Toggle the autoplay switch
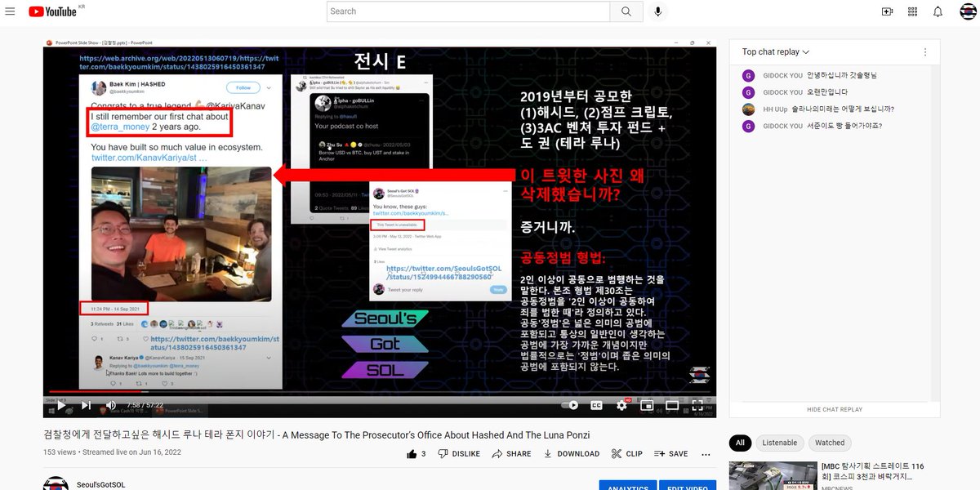This screenshot has width=980, height=490. pos(570,405)
